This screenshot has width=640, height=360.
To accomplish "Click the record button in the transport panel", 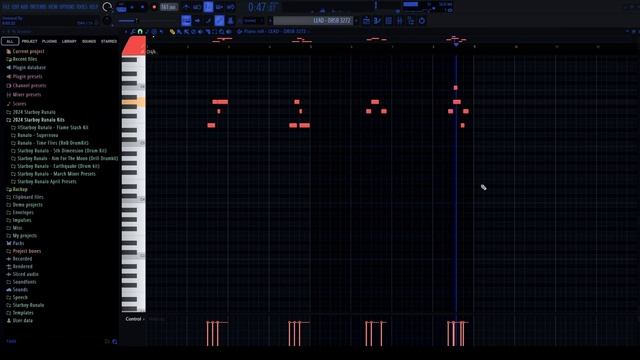I will [x=154, y=7].
